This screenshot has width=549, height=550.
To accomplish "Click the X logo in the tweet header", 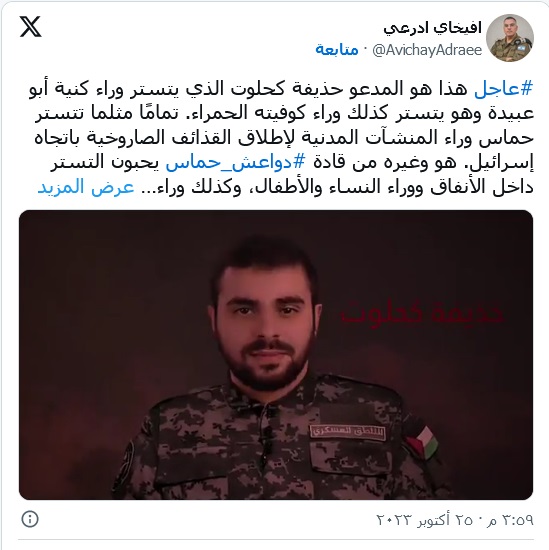I will [x=31, y=27].
